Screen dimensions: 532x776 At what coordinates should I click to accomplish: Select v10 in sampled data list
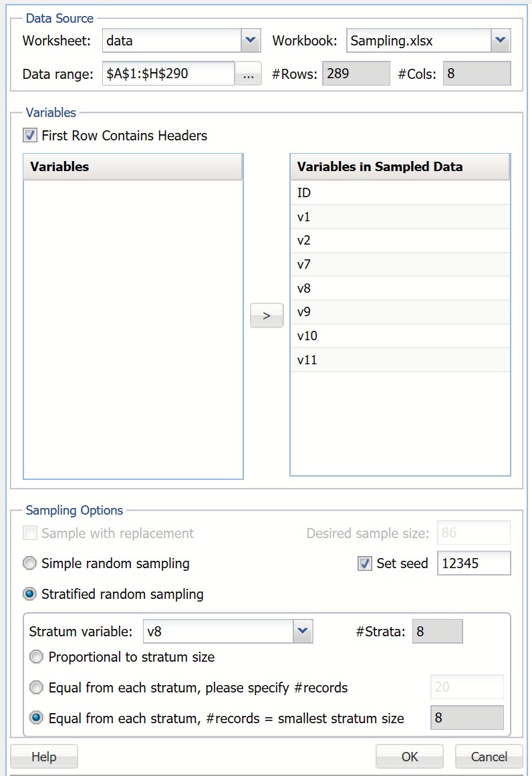click(x=400, y=336)
